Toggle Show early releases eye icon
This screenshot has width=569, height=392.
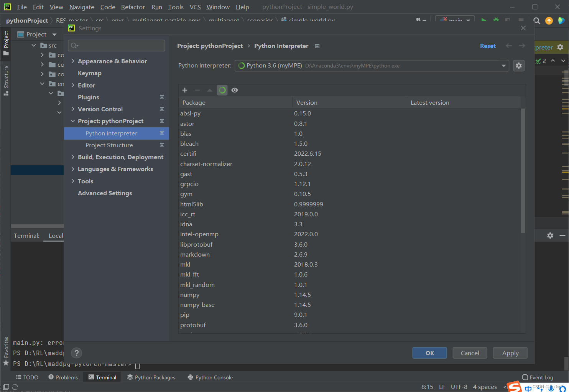click(x=235, y=90)
